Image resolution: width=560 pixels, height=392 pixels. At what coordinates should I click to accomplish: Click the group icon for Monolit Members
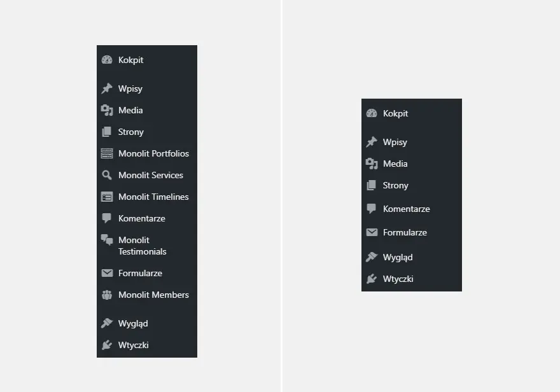click(x=107, y=295)
